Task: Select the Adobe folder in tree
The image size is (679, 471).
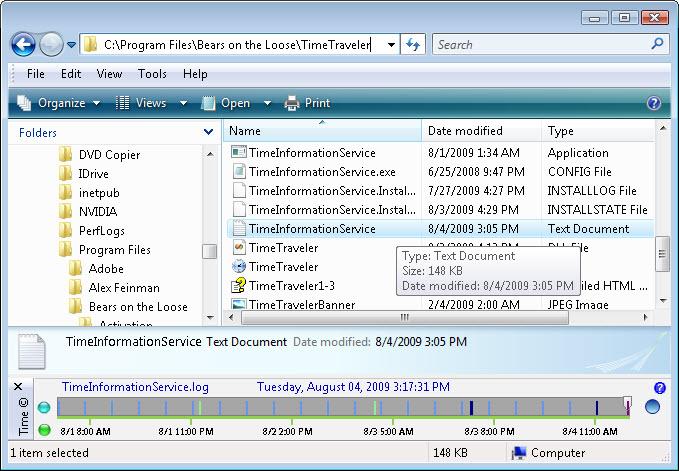Action: click(x=97, y=269)
